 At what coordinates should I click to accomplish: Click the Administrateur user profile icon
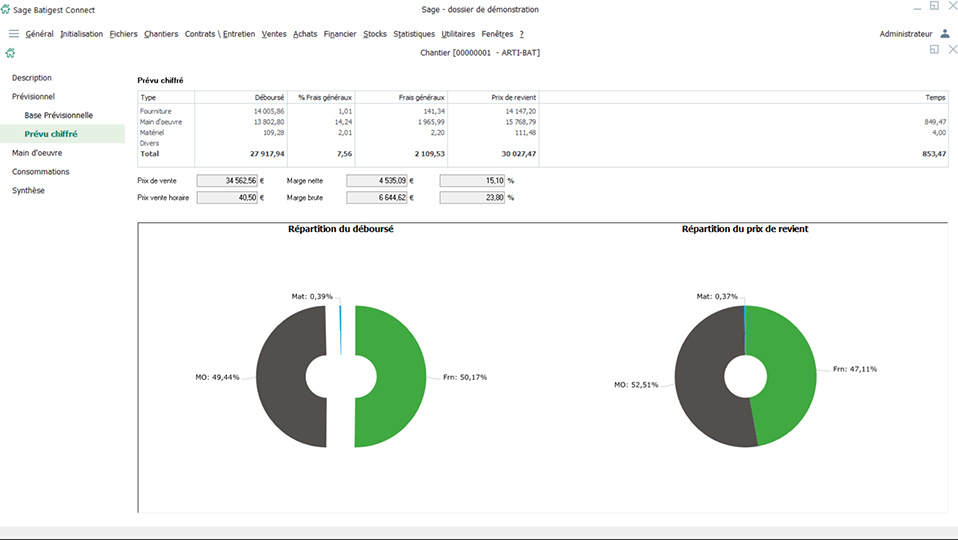tap(945, 34)
